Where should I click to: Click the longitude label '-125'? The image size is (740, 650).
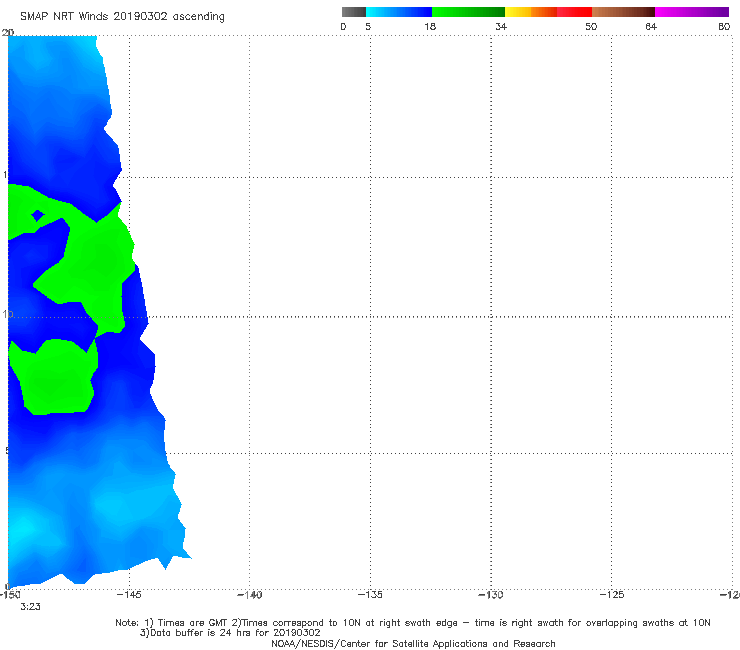pos(612,595)
